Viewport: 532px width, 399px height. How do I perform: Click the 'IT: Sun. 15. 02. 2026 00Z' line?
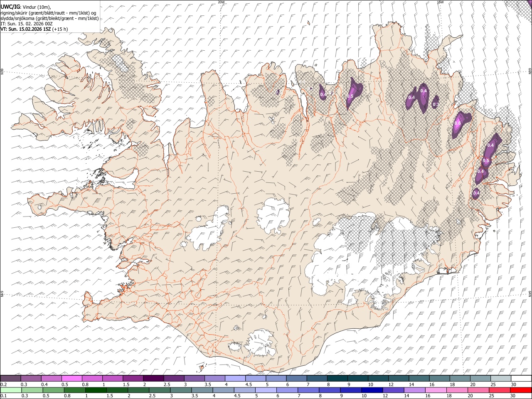(x=26, y=24)
